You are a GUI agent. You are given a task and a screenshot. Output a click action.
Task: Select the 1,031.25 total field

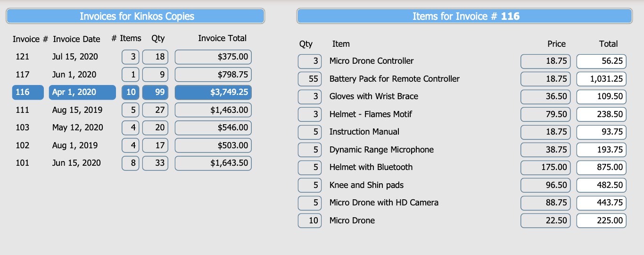click(x=602, y=79)
